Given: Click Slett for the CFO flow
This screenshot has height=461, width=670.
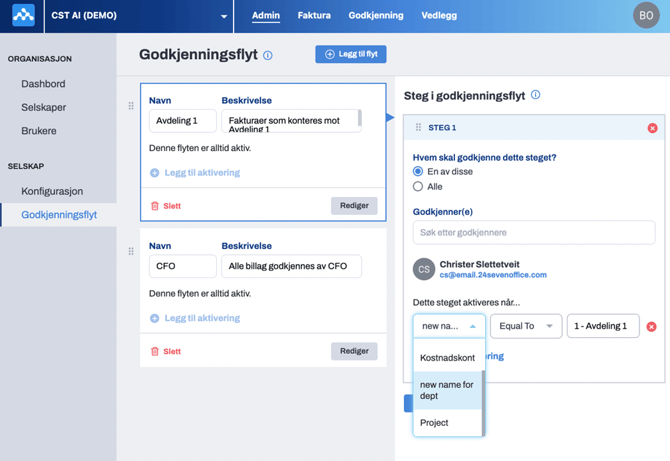Looking at the screenshot, I should click(x=166, y=352).
